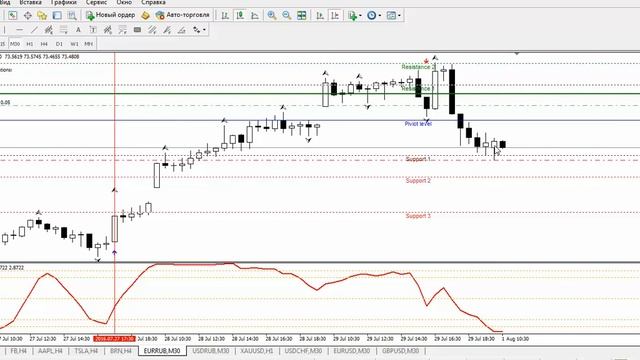The width and height of the screenshot is (640, 360).
Task: Switch to the EURUSD,M30 chart tab
Action: (352, 351)
